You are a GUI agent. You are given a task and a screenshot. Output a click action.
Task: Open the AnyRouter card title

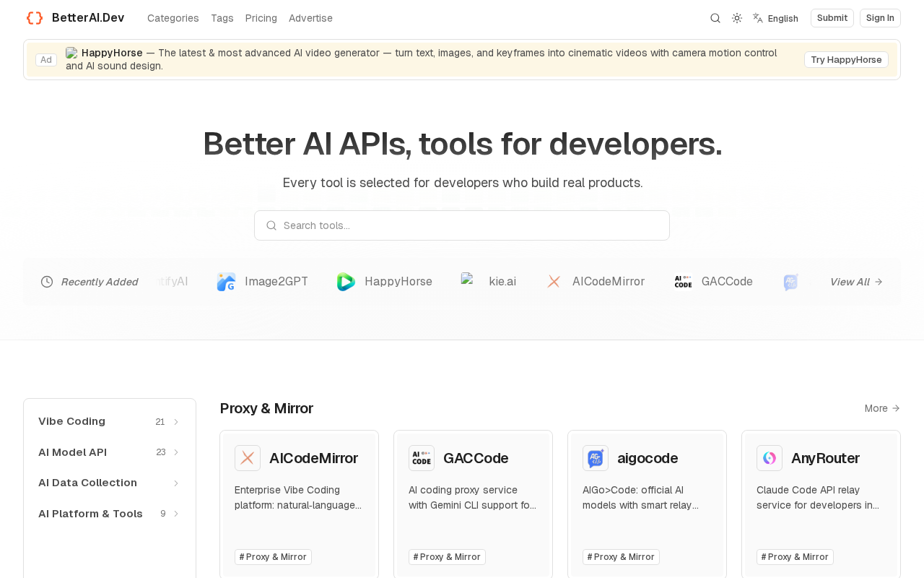825,458
